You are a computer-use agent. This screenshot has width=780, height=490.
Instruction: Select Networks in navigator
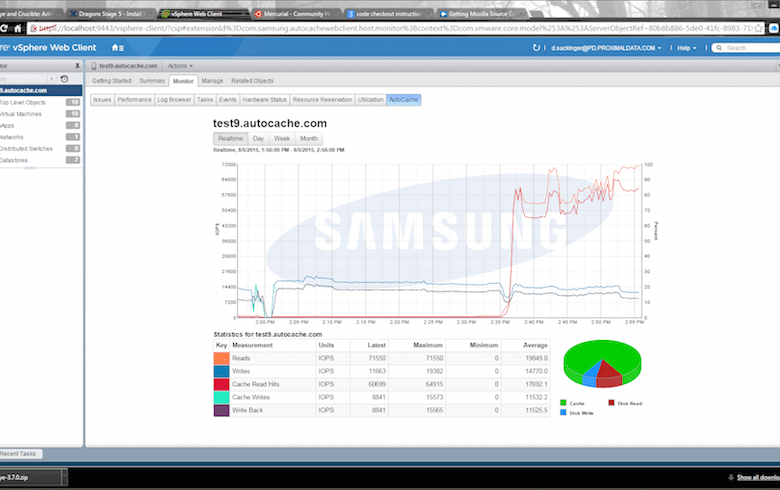[40, 137]
